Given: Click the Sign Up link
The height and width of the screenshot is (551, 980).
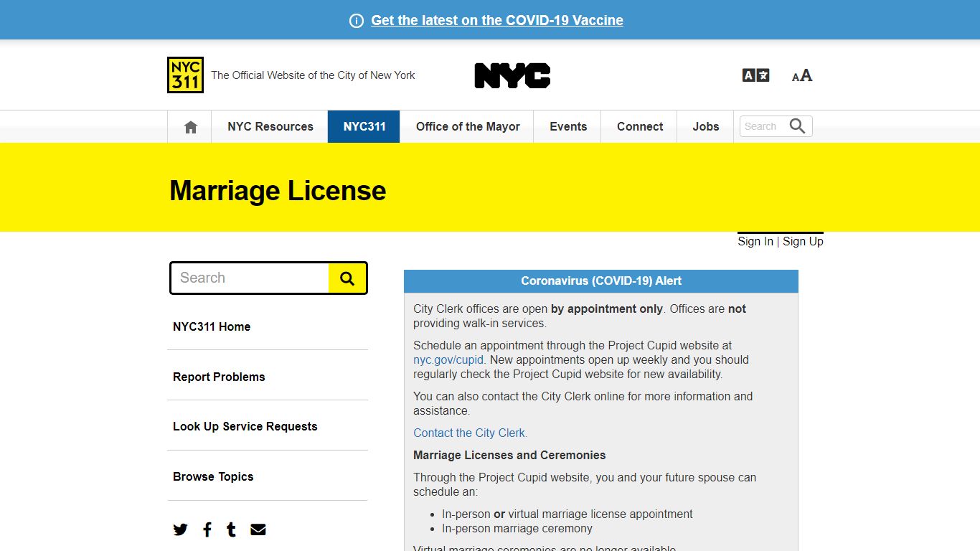Looking at the screenshot, I should [x=803, y=241].
